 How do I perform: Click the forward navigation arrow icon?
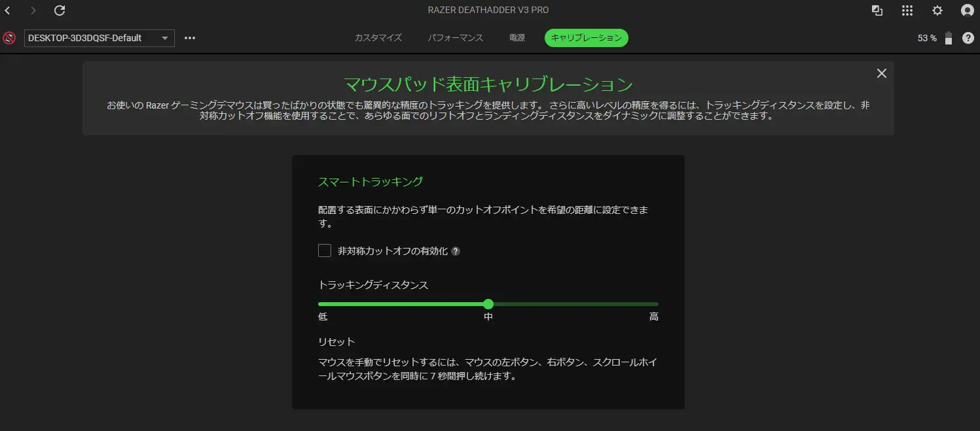coord(33,10)
